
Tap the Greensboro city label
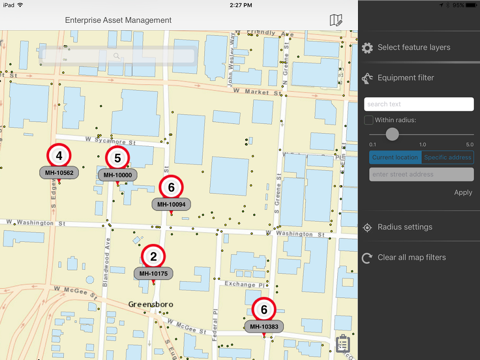click(151, 304)
